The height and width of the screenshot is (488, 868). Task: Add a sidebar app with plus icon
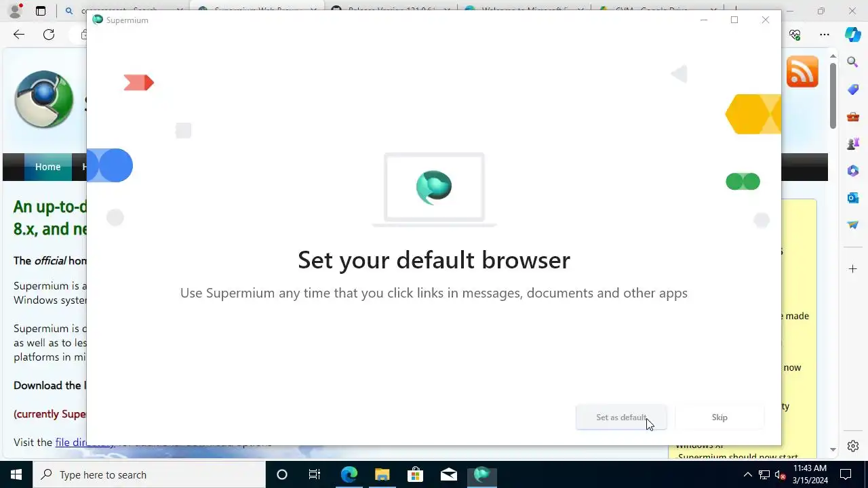pos(853,269)
